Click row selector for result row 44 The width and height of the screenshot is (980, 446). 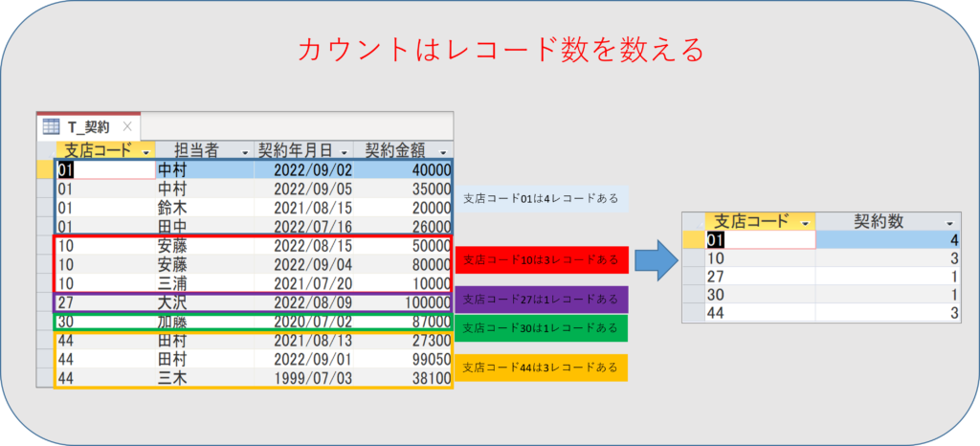point(694,312)
